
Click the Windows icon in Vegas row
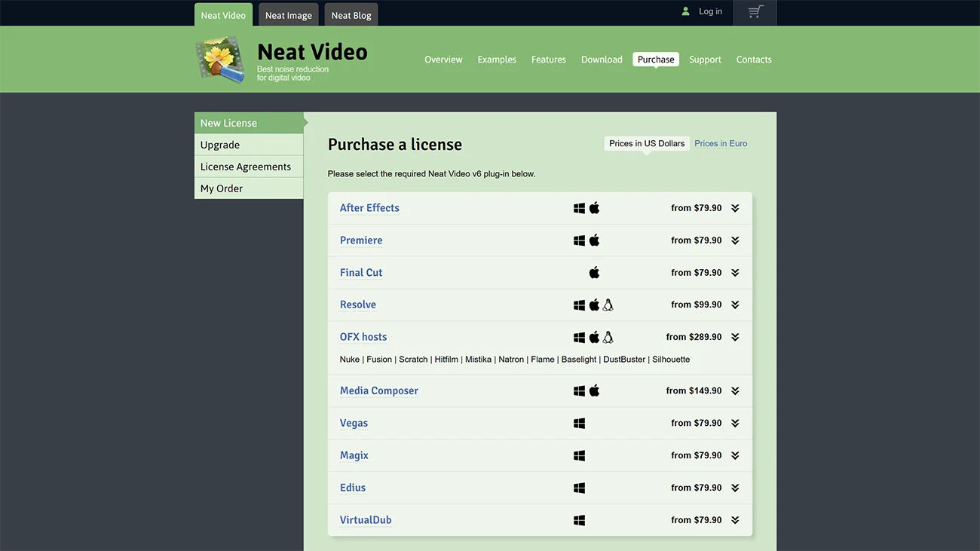pos(579,424)
